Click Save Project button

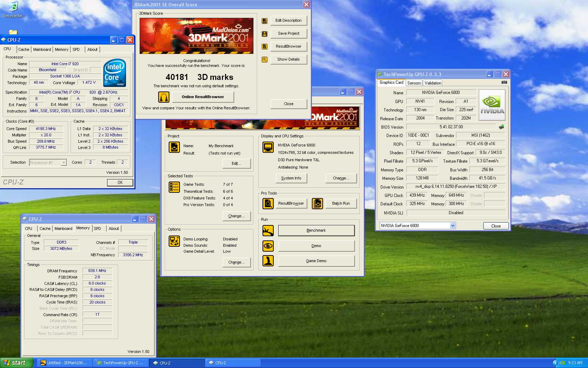click(x=288, y=34)
